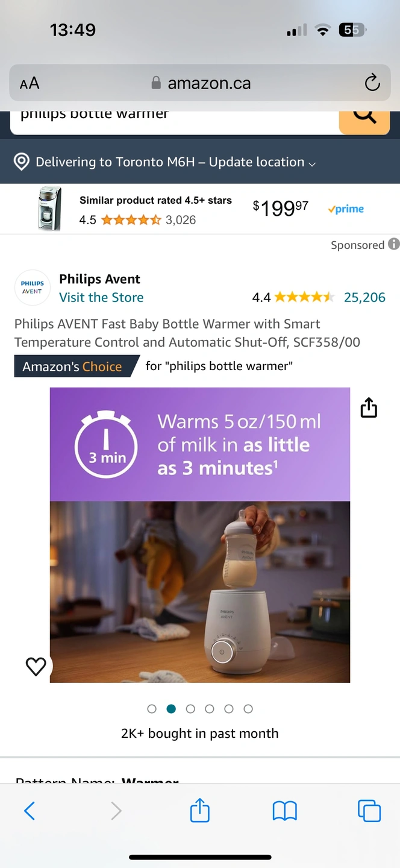Tap the heart wishlist icon on image
The image size is (400, 868).
pyautogui.click(x=36, y=666)
